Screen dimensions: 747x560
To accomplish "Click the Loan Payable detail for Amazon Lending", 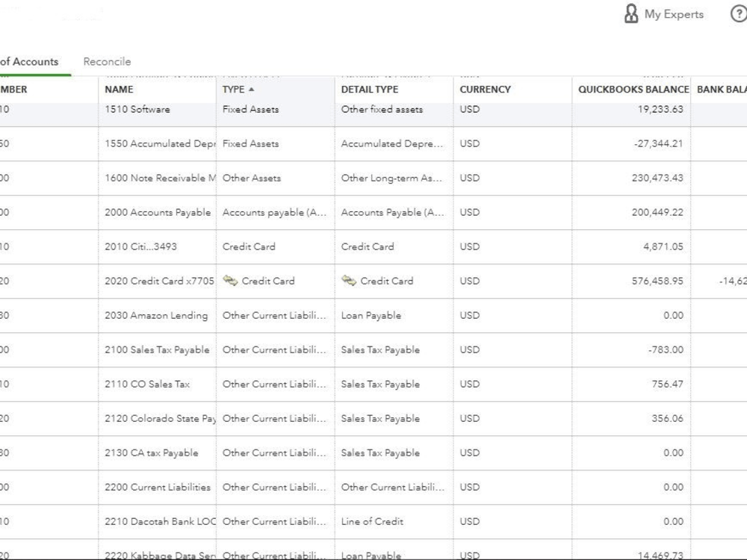I will click(x=371, y=315).
